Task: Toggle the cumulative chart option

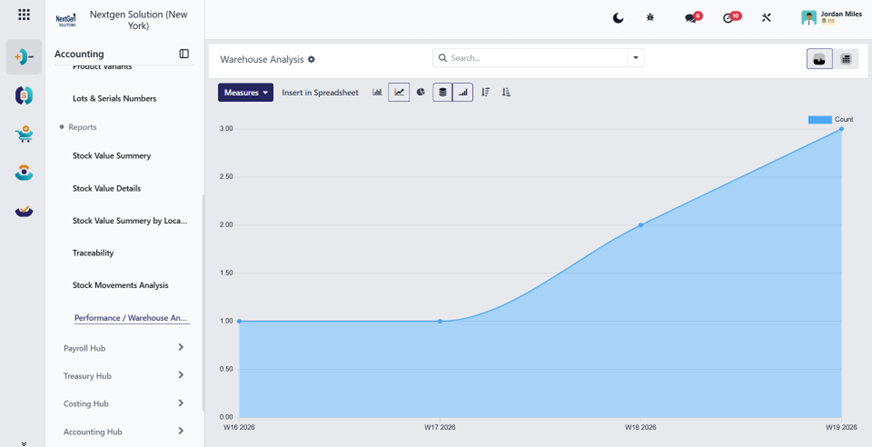Action: click(463, 92)
